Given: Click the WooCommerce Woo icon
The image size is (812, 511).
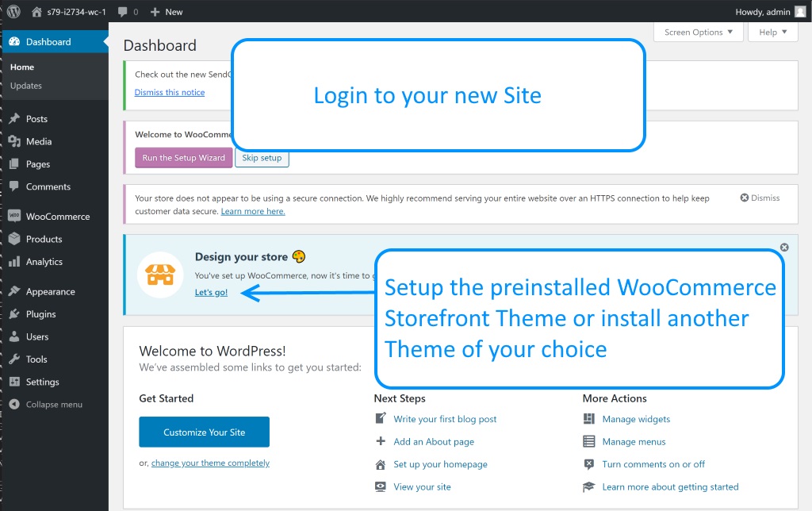Looking at the screenshot, I should 14,216.
